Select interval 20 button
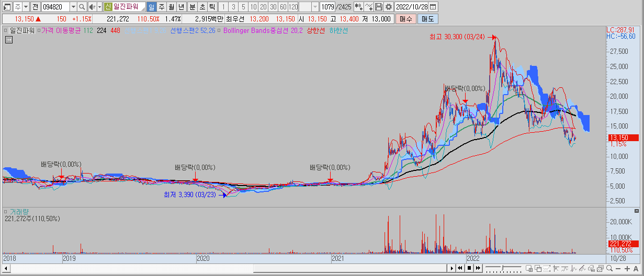The image size is (644, 276). click(x=263, y=7)
